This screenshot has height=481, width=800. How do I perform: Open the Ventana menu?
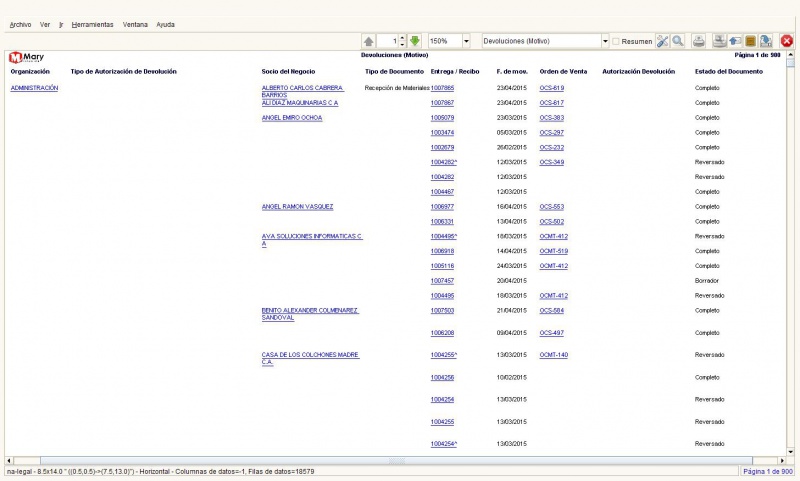click(135, 24)
